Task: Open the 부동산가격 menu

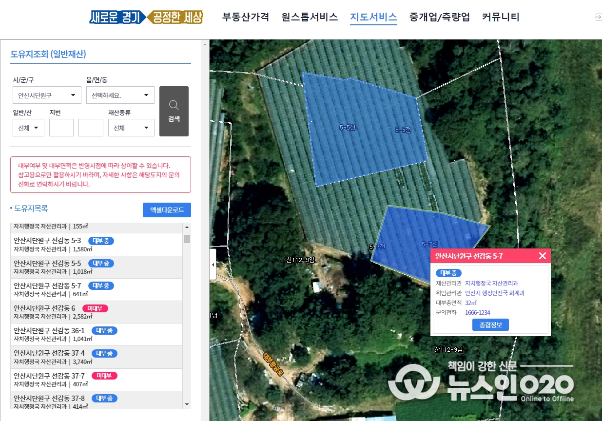Action: click(245, 17)
